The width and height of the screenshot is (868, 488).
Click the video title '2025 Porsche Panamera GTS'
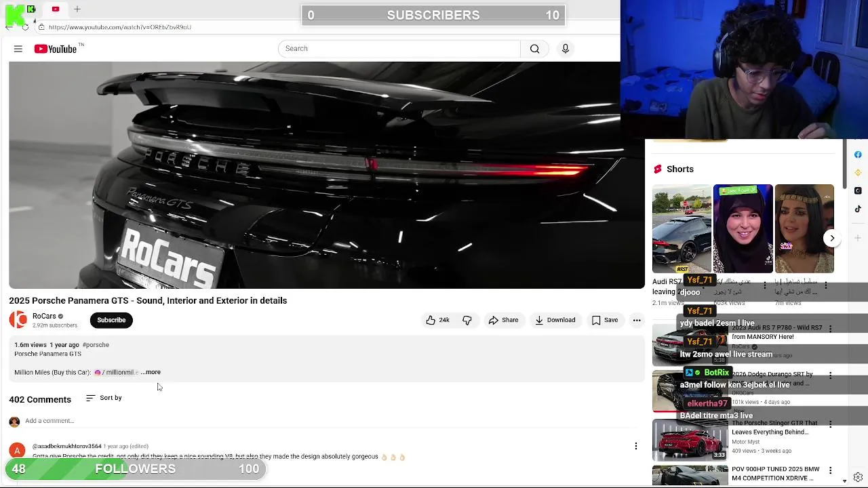click(148, 301)
